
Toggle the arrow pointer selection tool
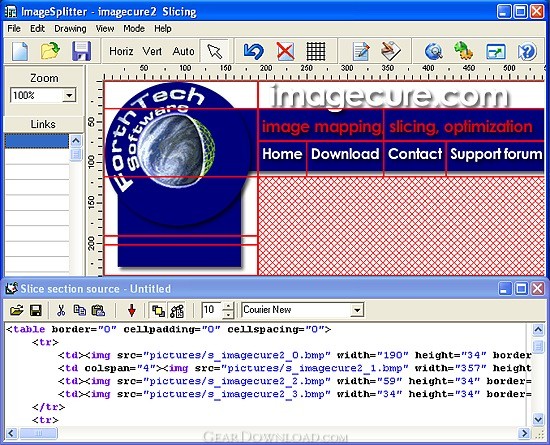[x=214, y=51]
